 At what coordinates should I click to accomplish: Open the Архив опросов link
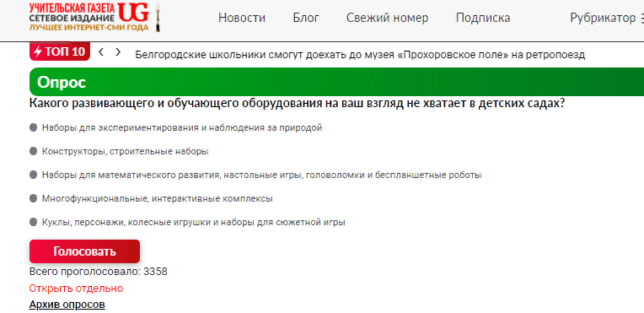[x=67, y=305]
